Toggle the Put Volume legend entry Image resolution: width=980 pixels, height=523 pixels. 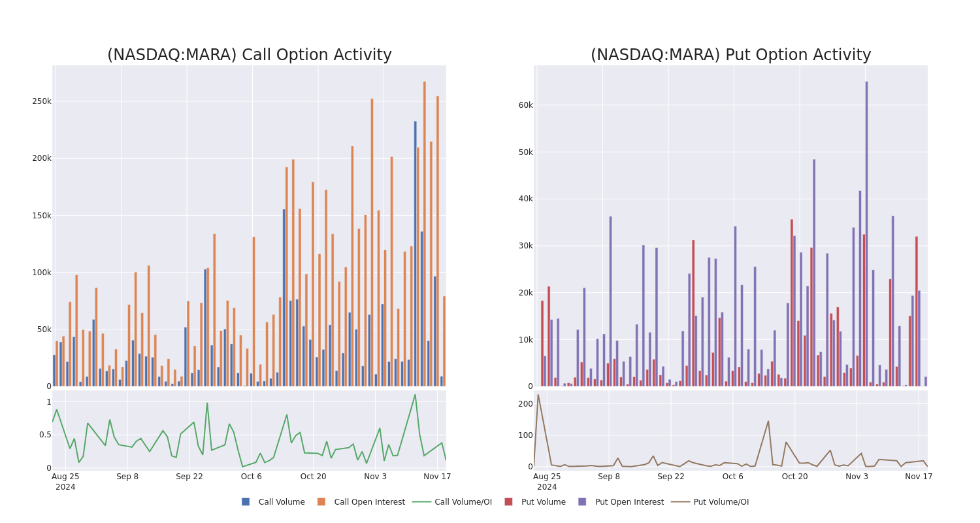pyautogui.click(x=534, y=502)
